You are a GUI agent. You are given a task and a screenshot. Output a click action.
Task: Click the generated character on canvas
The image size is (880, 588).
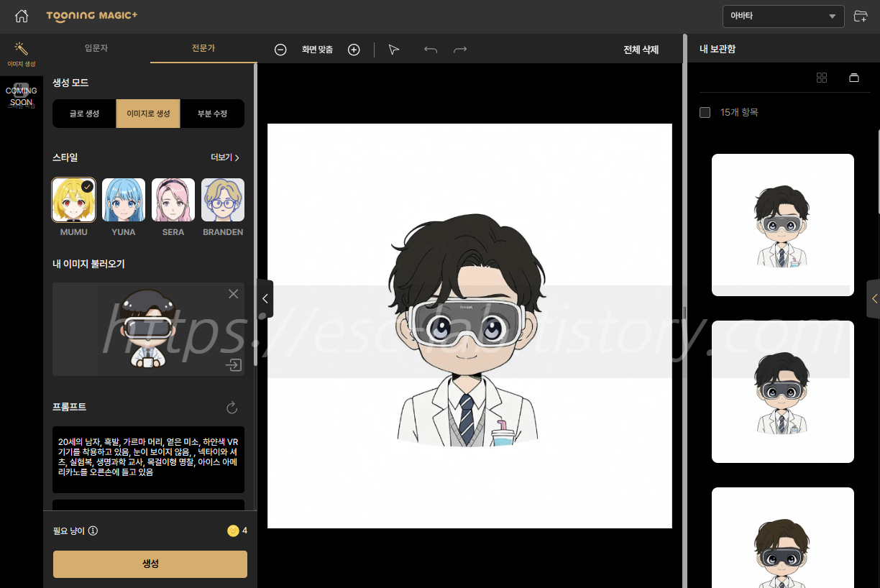pos(469,330)
